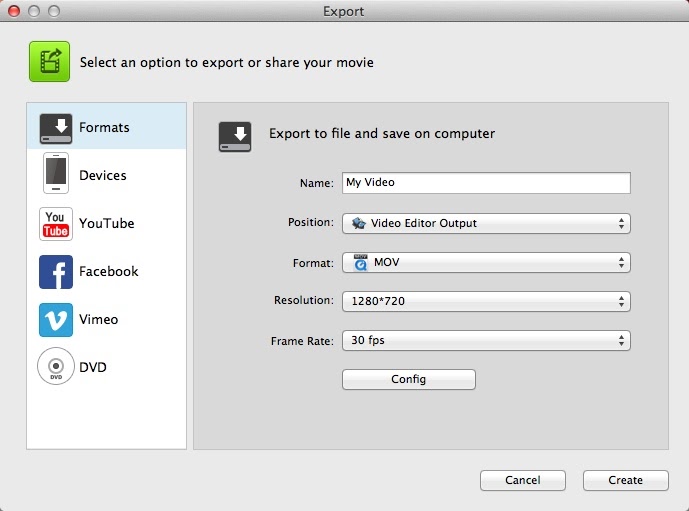The height and width of the screenshot is (511, 689).
Task: Click the Format dropdown stepper arrows
Action: click(621, 262)
